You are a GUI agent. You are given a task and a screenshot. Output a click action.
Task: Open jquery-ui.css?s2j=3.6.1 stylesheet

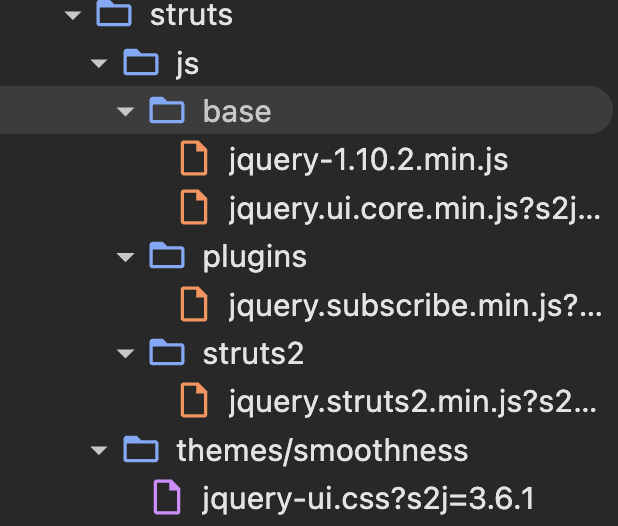point(368,500)
